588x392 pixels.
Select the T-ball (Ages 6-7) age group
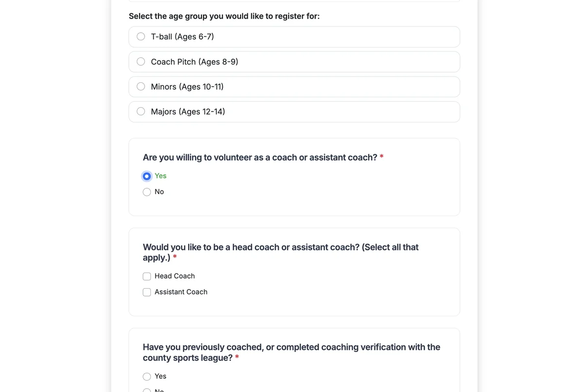[x=141, y=36]
